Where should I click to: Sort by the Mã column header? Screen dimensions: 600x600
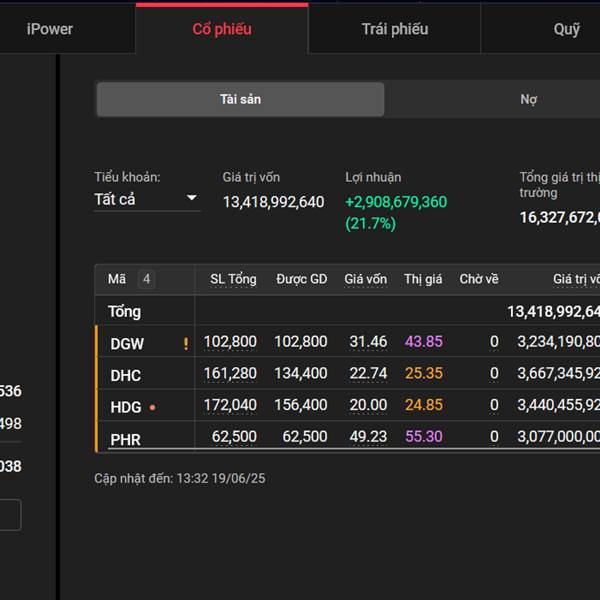pos(117,279)
